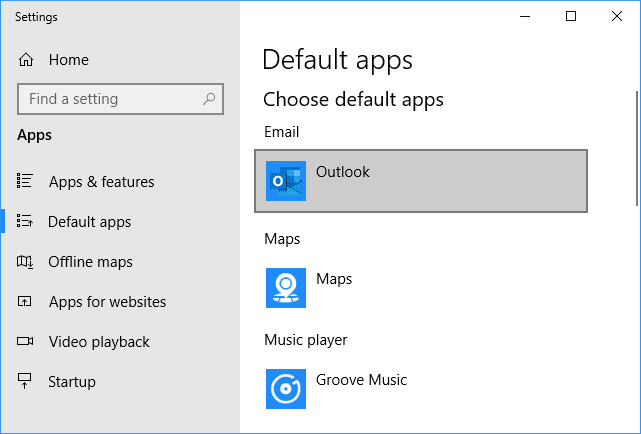641x434 pixels.
Task: Minimize the Settings window
Action: click(525, 16)
